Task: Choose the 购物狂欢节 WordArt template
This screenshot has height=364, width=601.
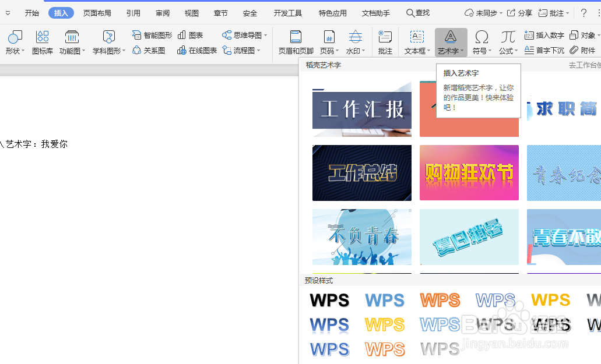Action: [x=469, y=172]
